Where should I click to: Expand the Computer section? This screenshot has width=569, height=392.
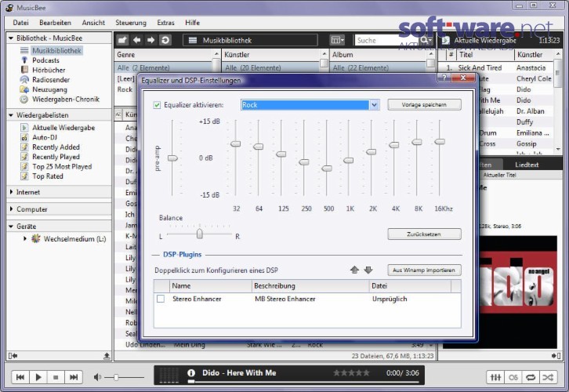tap(11, 209)
